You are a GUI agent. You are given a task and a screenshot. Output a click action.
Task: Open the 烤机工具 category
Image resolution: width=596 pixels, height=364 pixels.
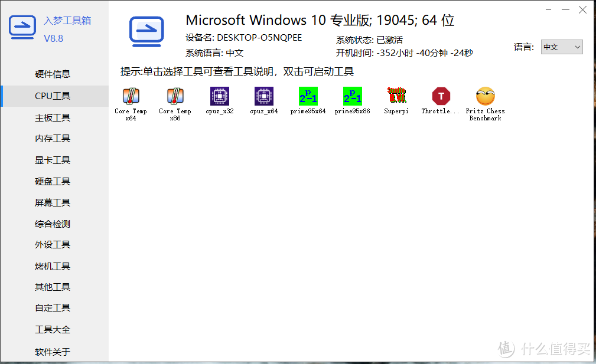click(x=53, y=267)
